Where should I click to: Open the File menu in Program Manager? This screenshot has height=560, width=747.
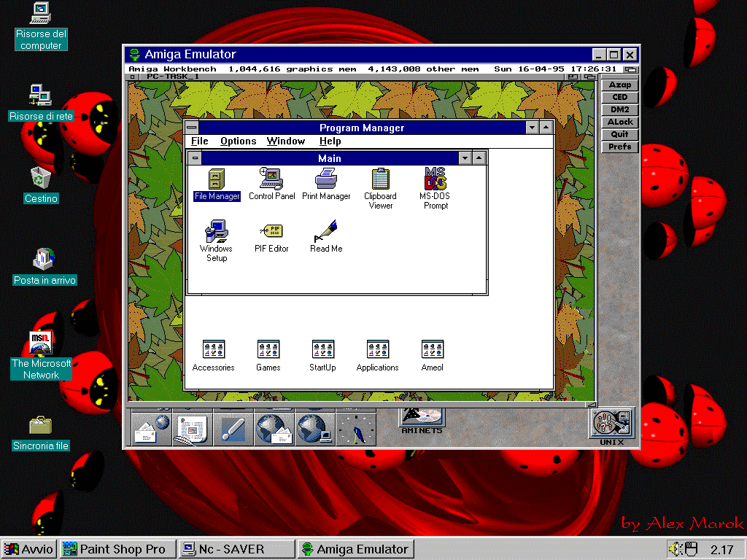tap(200, 141)
